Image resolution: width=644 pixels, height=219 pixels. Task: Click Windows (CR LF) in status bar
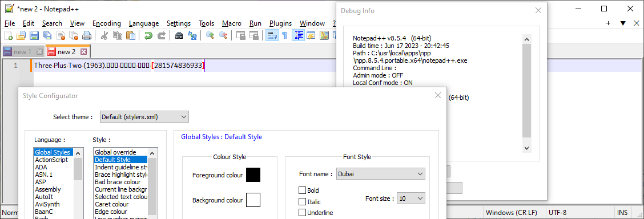[x=511, y=212]
